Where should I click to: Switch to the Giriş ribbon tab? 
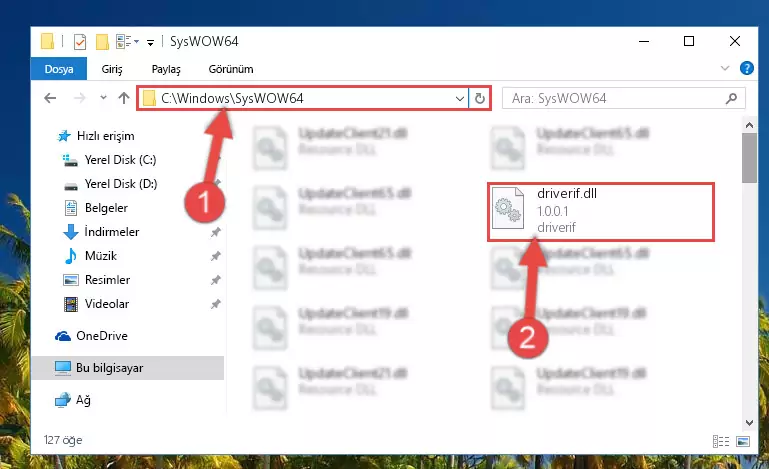click(x=112, y=69)
